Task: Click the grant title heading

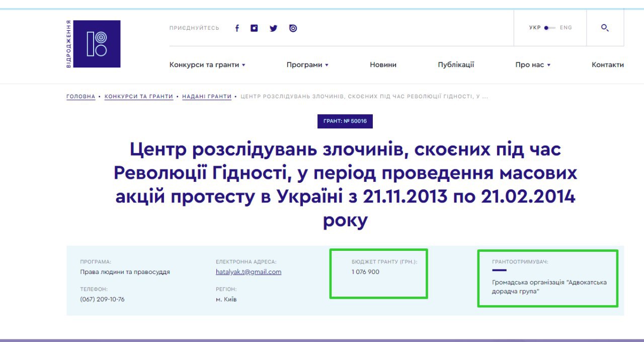Action: tap(345, 185)
